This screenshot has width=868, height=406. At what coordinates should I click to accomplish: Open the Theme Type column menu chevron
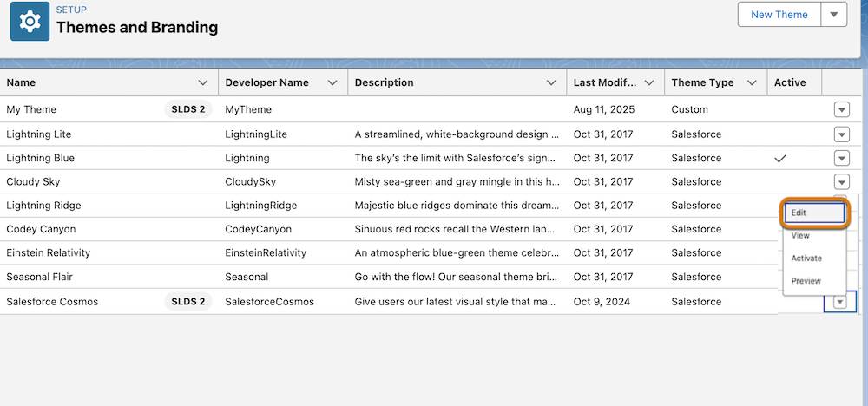(752, 82)
